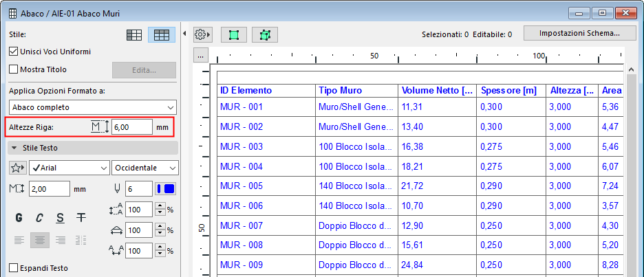Click character spacing 100 field
Image resolution: width=644 pixels, height=277 pixels.
tap(139, 250)
